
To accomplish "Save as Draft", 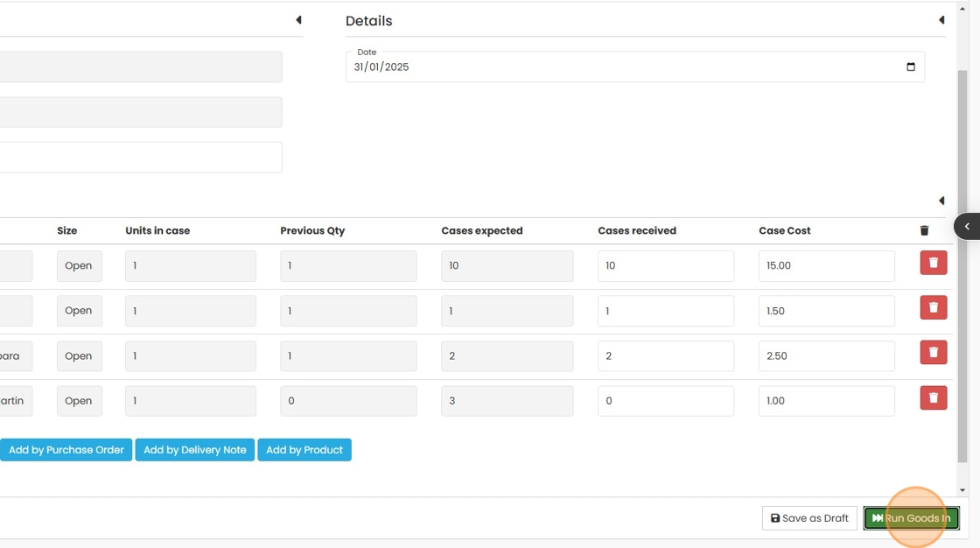I will point(809,518).
